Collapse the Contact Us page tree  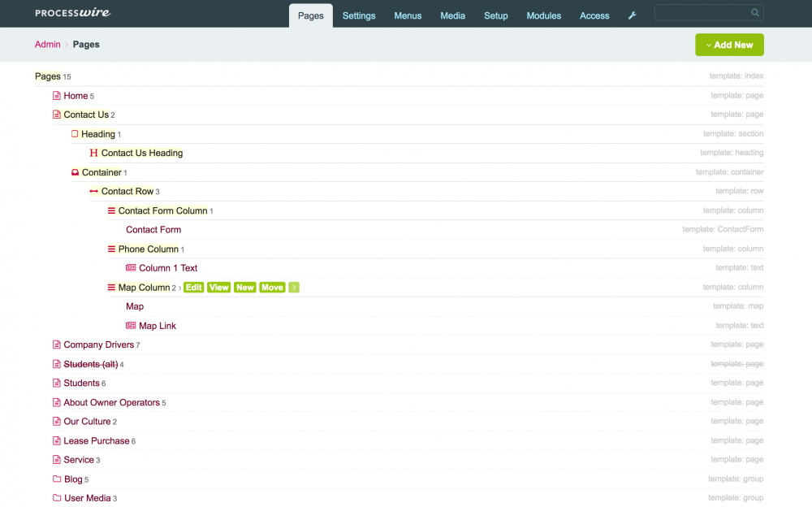pos(85,115)
